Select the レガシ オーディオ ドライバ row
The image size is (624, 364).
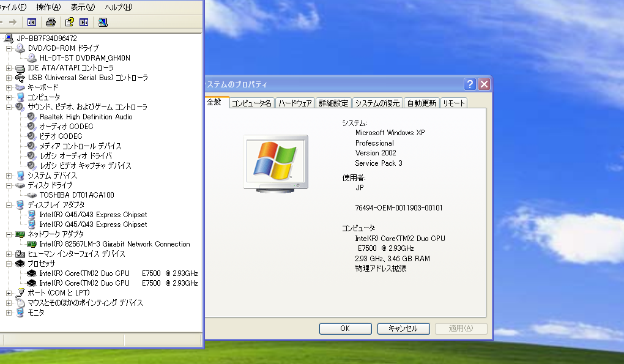click(x=76, y=156)
